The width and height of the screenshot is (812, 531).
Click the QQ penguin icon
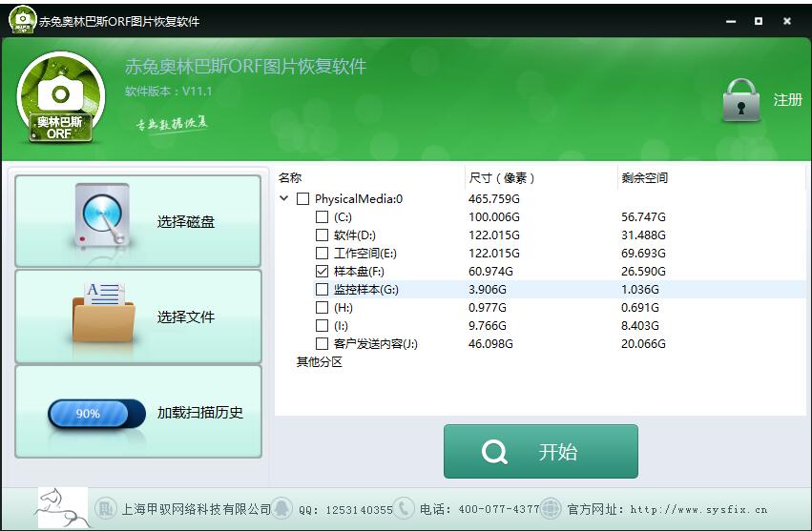click(282, 509)
